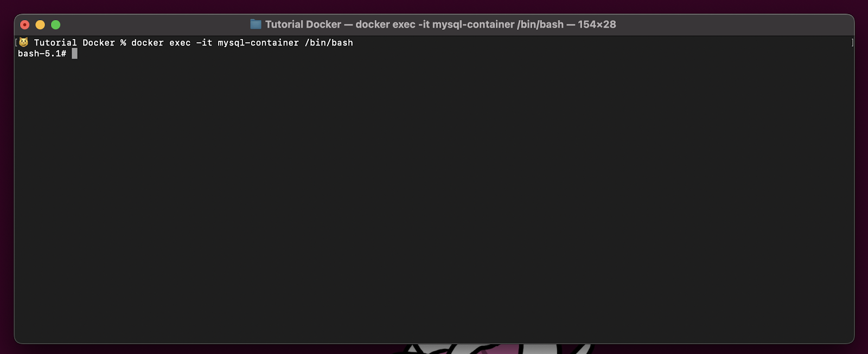
Task: Click /bin/bash at end of typed command
Action: [329, 43]
